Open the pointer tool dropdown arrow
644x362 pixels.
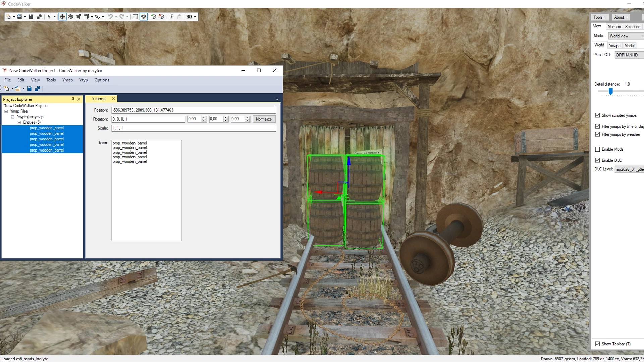click(55, 17)
